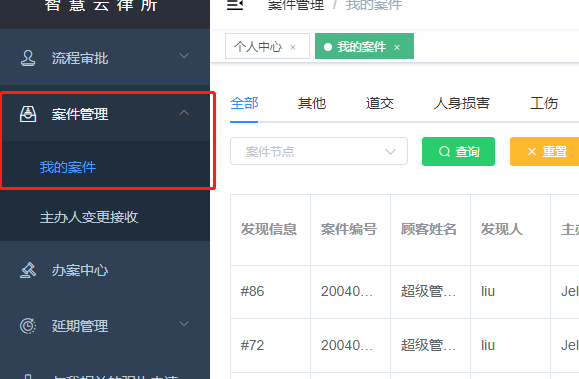This screenshot has height=379, width=579.
Task: Open the 办案中心 menu item
Action: click(x=105, y=270)
